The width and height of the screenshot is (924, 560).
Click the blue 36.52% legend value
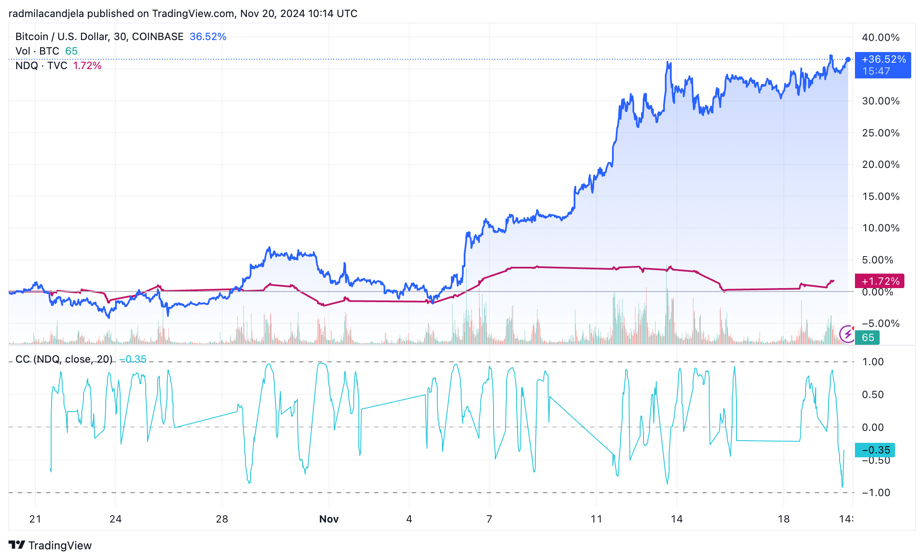(208, 37)
